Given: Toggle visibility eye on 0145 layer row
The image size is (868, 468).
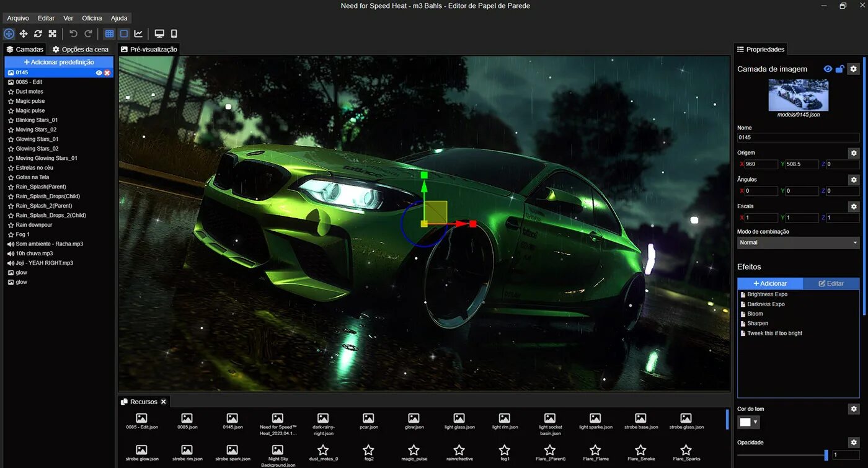Looking at the screenshot, I should [x=99, y=73].
